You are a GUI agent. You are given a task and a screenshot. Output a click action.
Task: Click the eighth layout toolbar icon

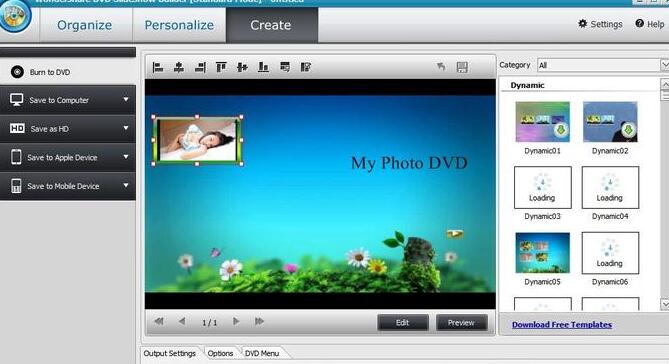[305, 67]
